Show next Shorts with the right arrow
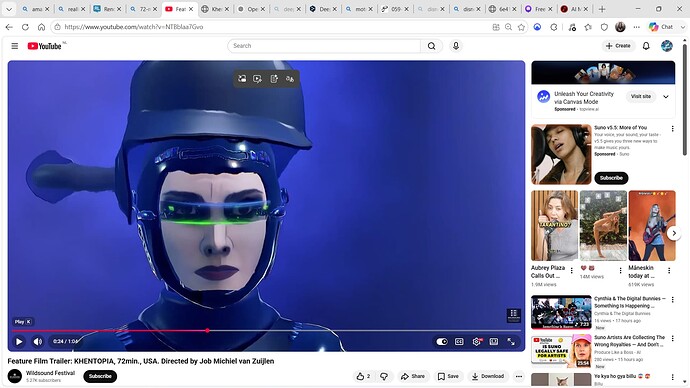Viewport: 690px width, 388px height. (x=674, y=233)
